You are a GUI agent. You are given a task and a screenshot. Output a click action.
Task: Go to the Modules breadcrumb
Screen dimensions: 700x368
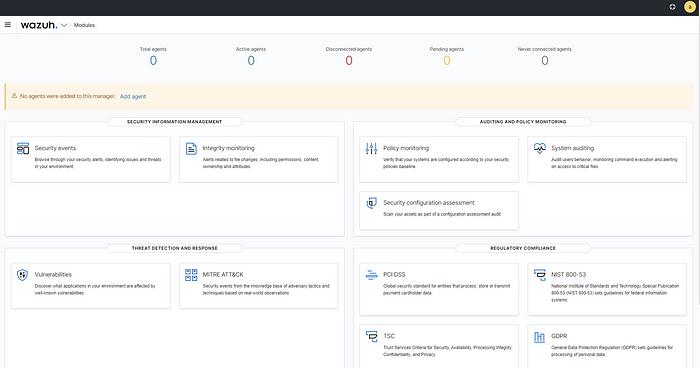[84, 25]
